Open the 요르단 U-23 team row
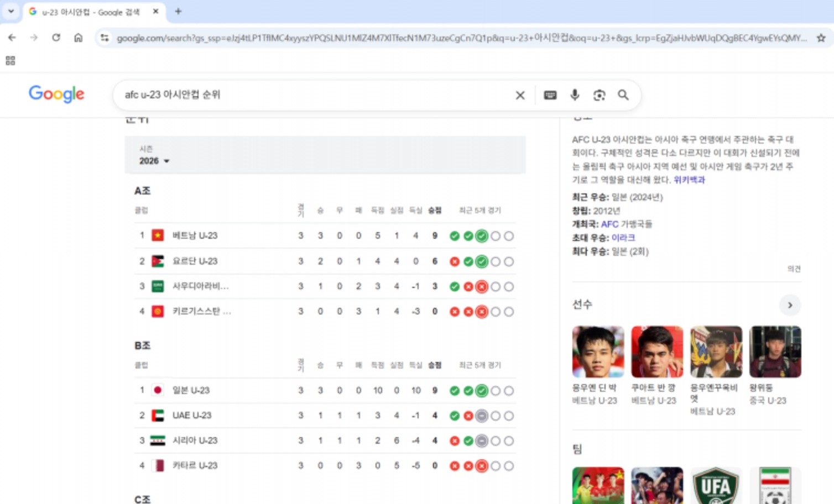Image resolution: width=834 pixels, height=504 pixels. [325, 261]
